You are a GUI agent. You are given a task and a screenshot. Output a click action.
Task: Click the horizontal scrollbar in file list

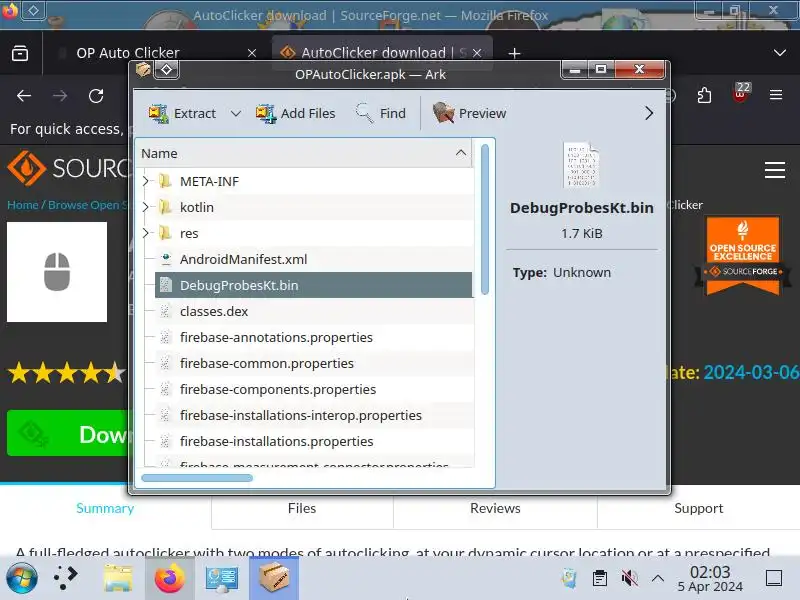click(197, 478)
